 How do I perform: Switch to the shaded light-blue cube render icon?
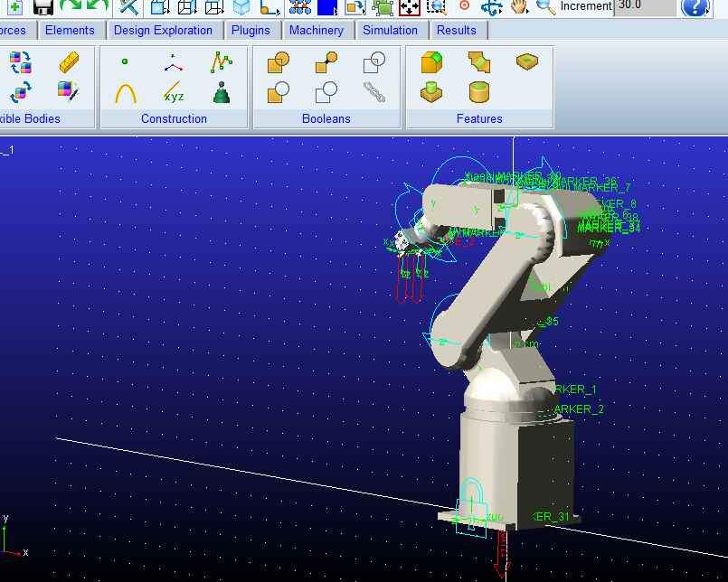coord(241,7)
